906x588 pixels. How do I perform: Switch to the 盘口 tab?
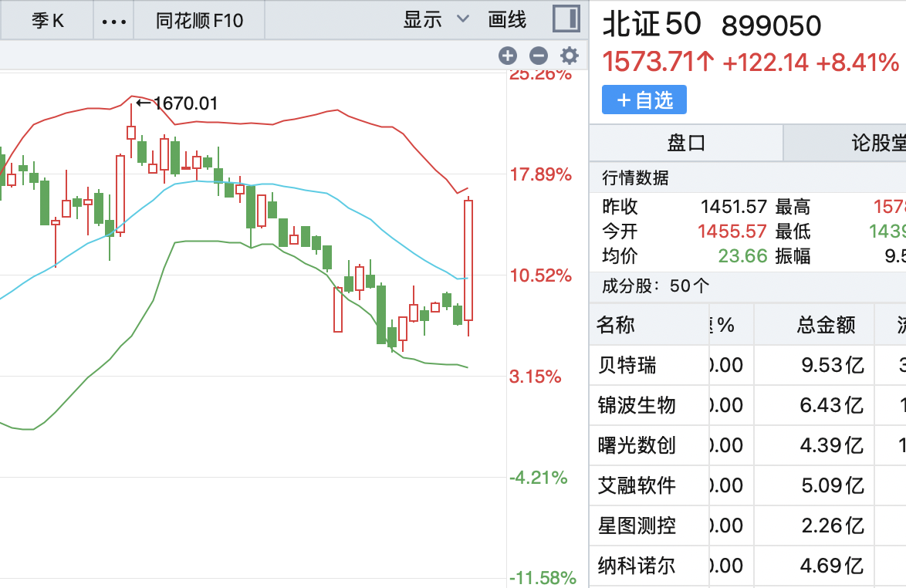pyautogui.click(x=686, y=143)
